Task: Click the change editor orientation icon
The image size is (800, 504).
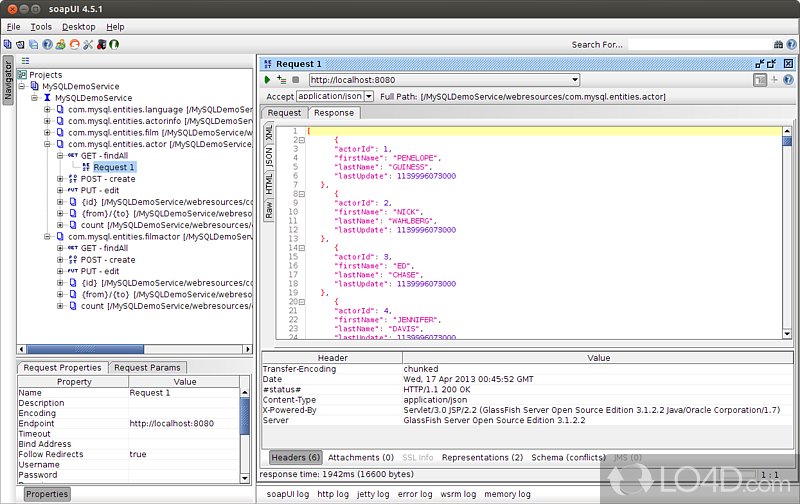Action: coord(761,80)
